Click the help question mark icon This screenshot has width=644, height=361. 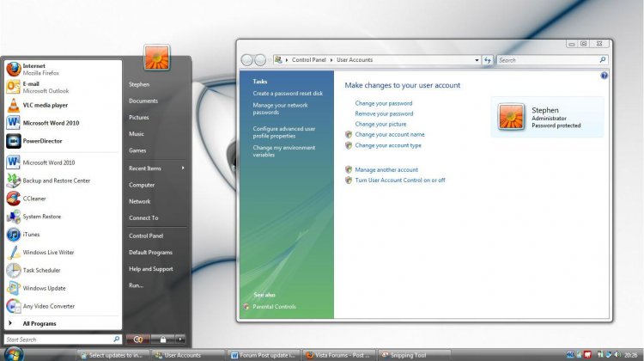[x=604, y=76]
